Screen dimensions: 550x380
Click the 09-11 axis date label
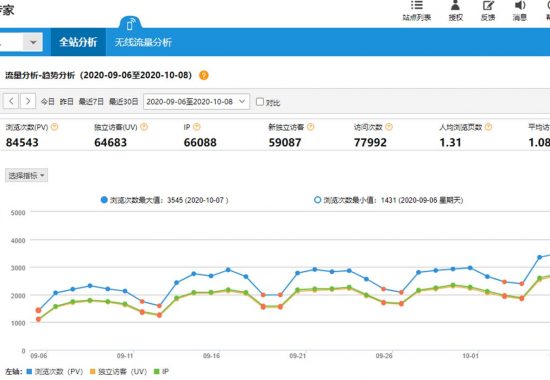click(x=125, y=356)
